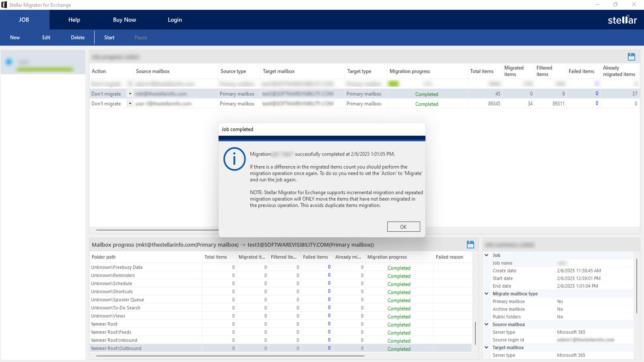Viewport: 644px width, 362px height.
Task: Select the Unknown\Spooler Queue folder row
Action: tap(281, 300)
